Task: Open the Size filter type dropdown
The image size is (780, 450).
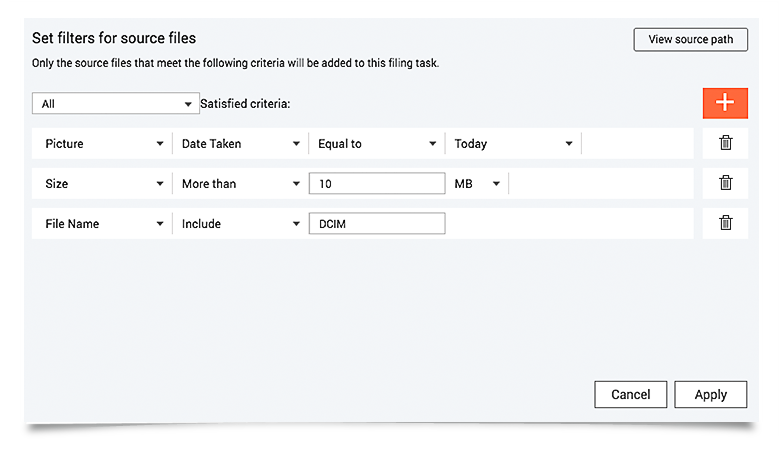Action: coord(104,184)
